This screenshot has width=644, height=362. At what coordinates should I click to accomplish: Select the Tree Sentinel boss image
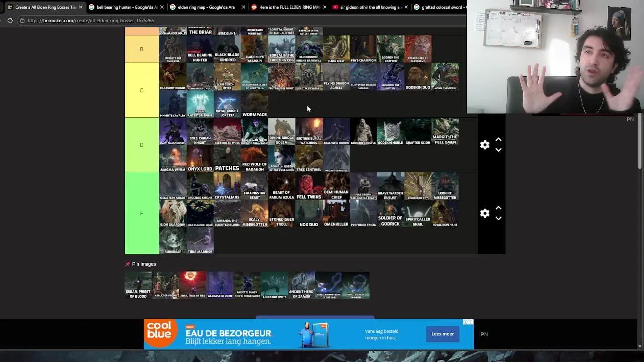point(309,158)
